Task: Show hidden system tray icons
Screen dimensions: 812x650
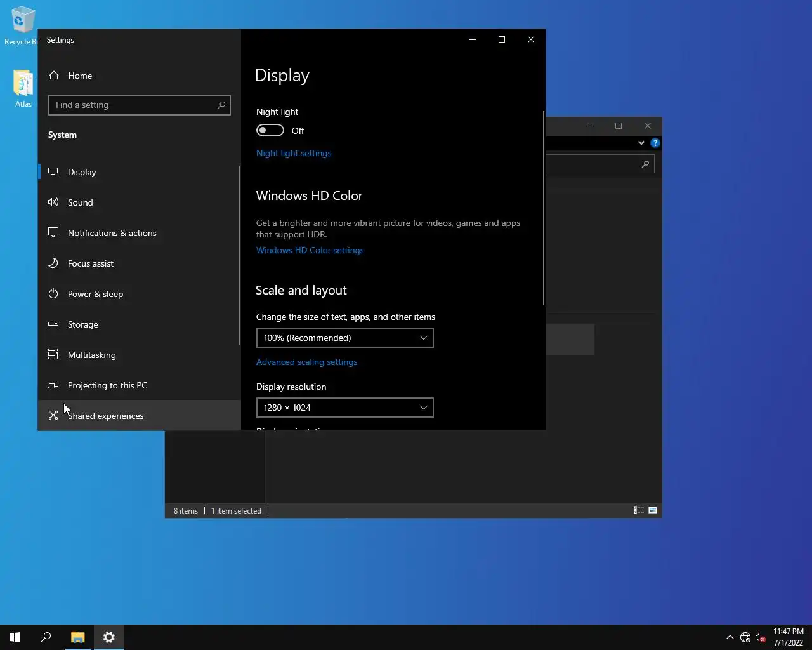Action: coord(730,637)
